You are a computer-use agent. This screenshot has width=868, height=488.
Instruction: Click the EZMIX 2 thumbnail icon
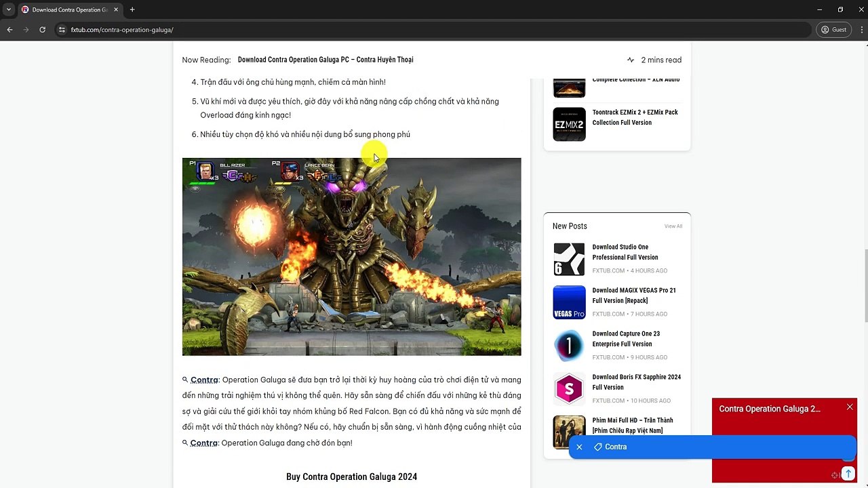tap(569, 124)
